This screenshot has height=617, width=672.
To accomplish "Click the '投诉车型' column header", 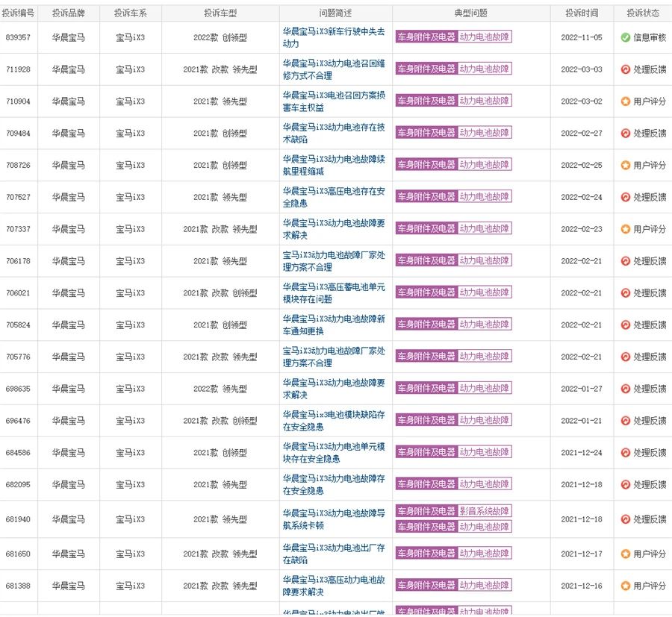I will 220,13.
